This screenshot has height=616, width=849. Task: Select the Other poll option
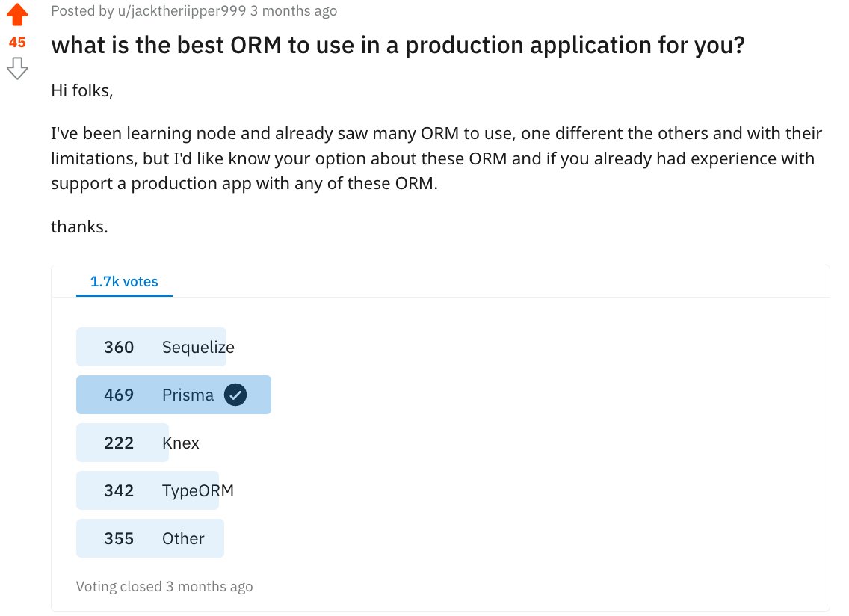pyautogui.click(x=150, y=538)
